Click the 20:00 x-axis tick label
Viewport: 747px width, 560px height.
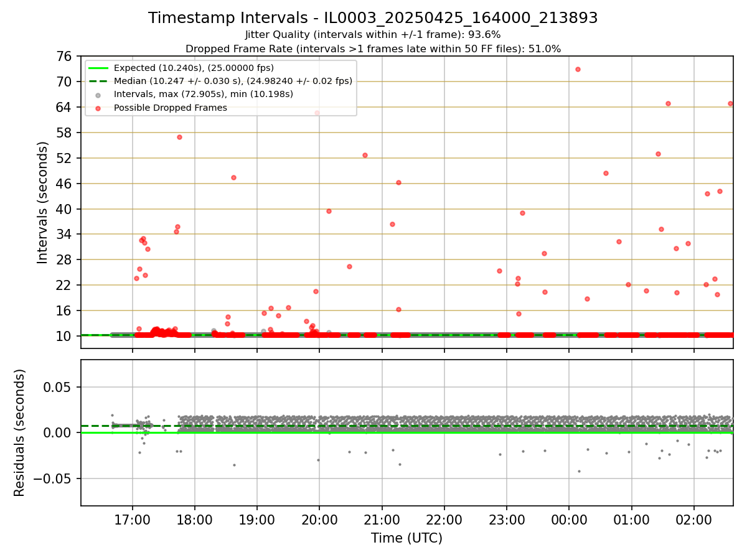point(319,520)
